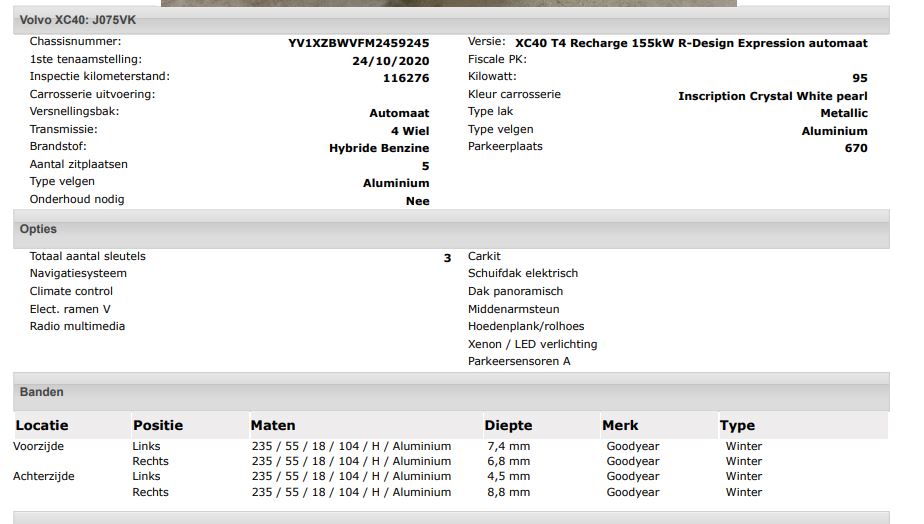The image size is (924, 524).
Task: Click the Achterzijde row label
Action: click(x=44, y=477)
